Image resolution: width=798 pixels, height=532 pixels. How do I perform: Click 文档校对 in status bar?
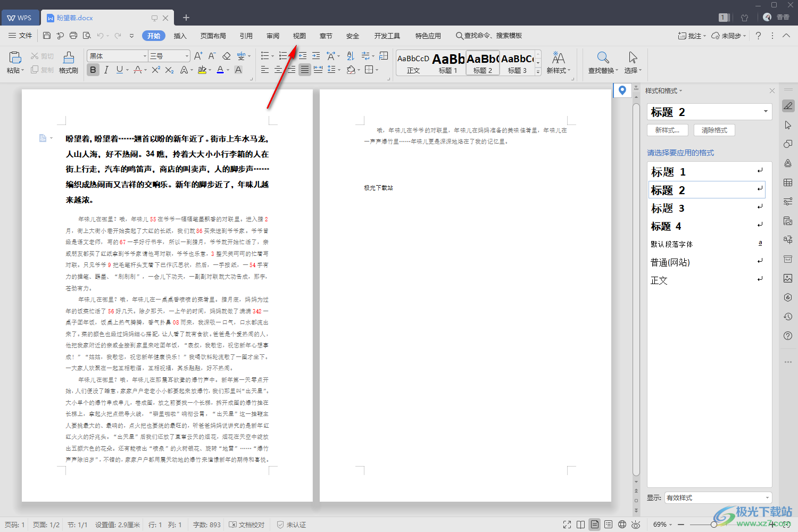pos(247,525)
